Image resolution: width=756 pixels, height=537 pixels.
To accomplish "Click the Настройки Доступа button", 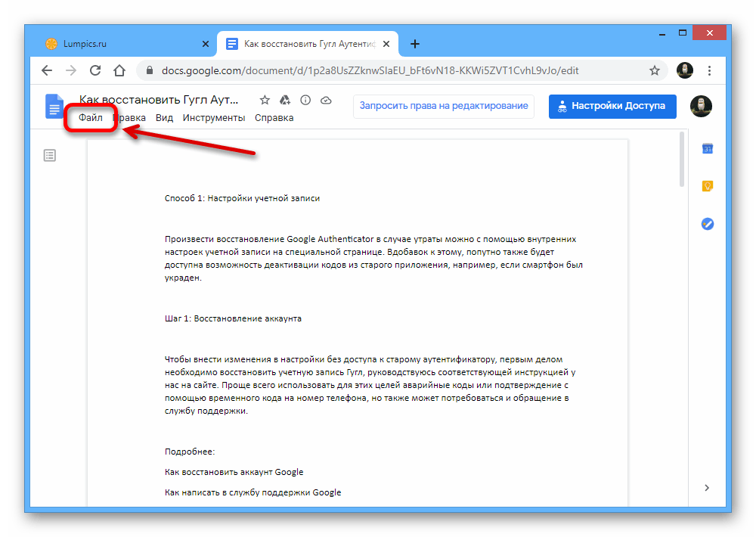I will click(612, 106).
